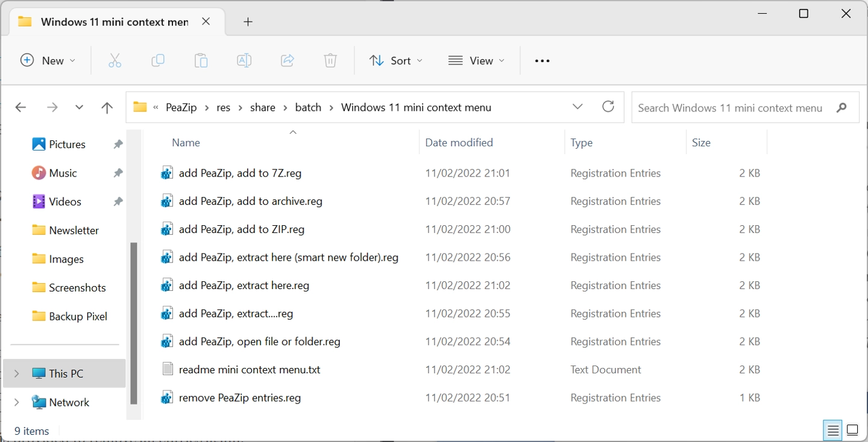The image size is (868, 442).
Task: Open the See more ellipsis menu
Action: pyautogui.click(x=542, y=61)
